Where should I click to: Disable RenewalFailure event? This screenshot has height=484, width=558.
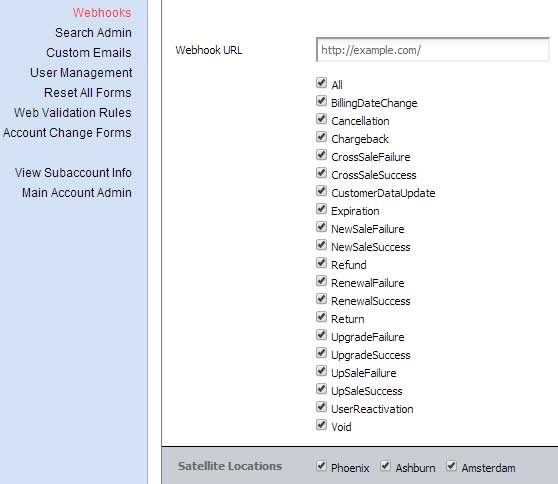click(x=321, y=281)
